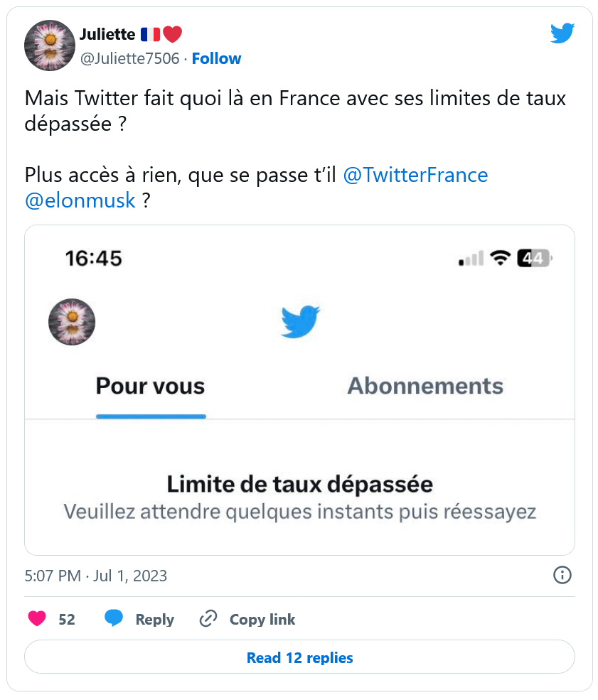This screenshot has width=598, height=700.
Task: Open the @elonmusk mention link
Action: (80, 200)
